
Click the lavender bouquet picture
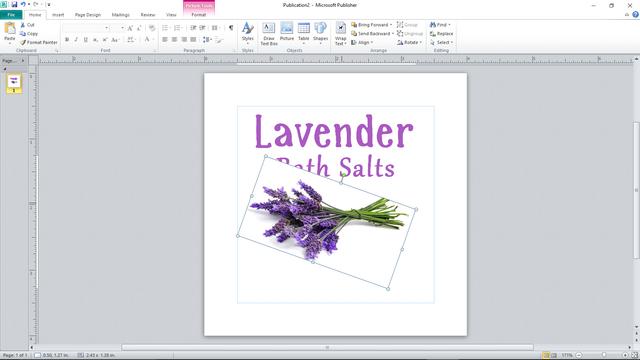click(x=327, y=222)
